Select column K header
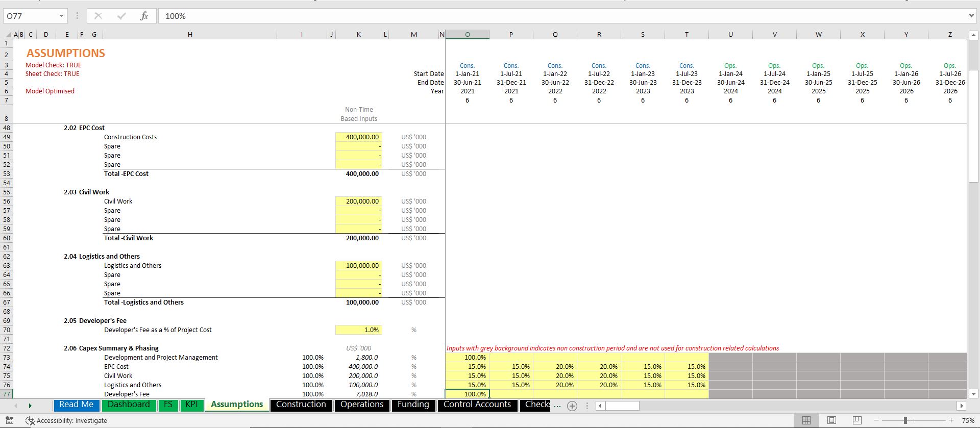The height and width of the screenshot is (428, 980). [x=359, y=35]
